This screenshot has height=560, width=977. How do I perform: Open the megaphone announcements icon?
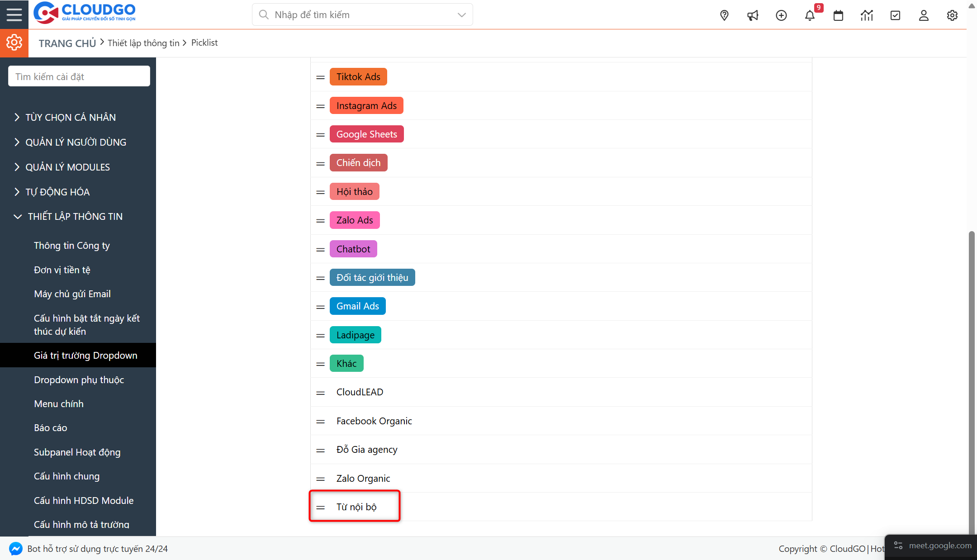(753, 15)
